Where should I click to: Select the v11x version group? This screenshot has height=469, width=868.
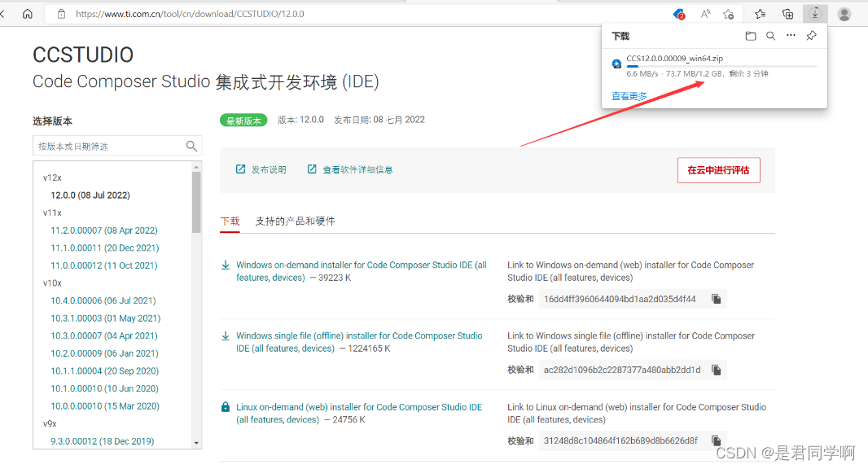pyautogui.click(x=52, y=213)
